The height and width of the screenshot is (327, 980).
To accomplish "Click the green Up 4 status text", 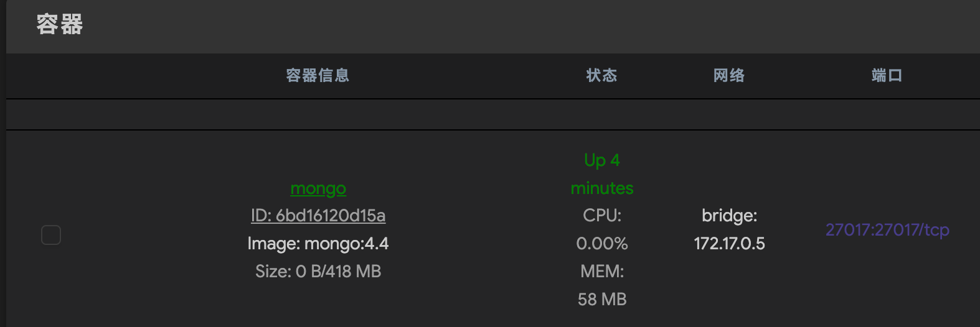I will (602, 160).
